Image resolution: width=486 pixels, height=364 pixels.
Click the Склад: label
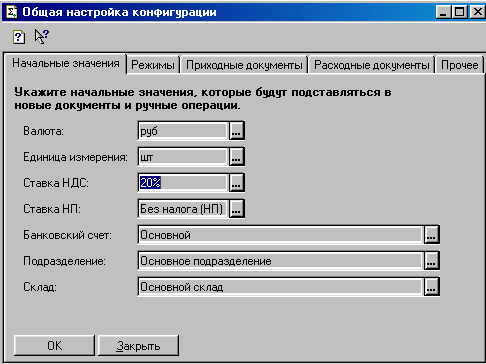pyautogui.click(x=40, y=287)
